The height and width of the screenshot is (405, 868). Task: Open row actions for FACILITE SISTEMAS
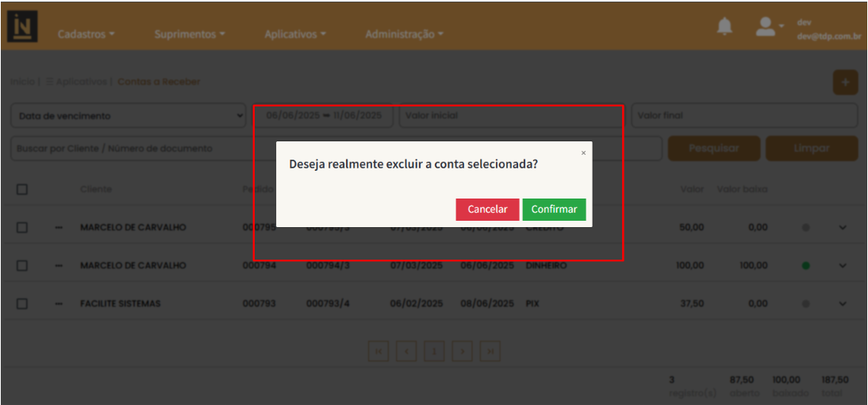[60, 303]
